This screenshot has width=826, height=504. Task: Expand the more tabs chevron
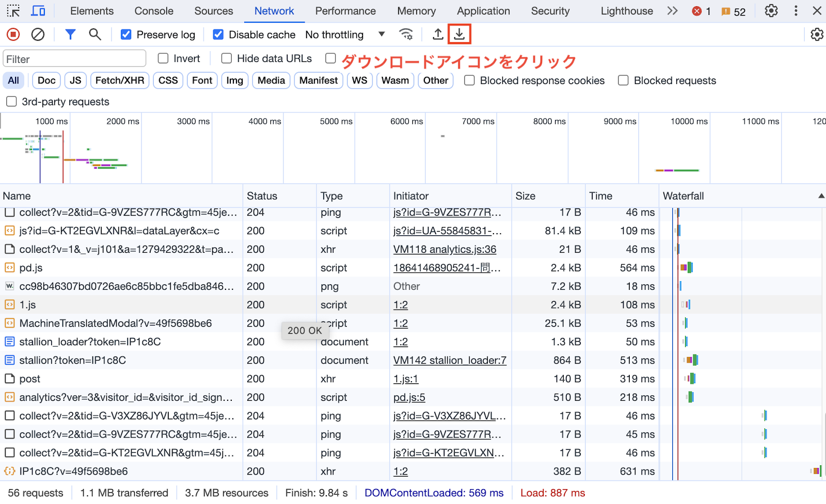[x=672, y=11]
